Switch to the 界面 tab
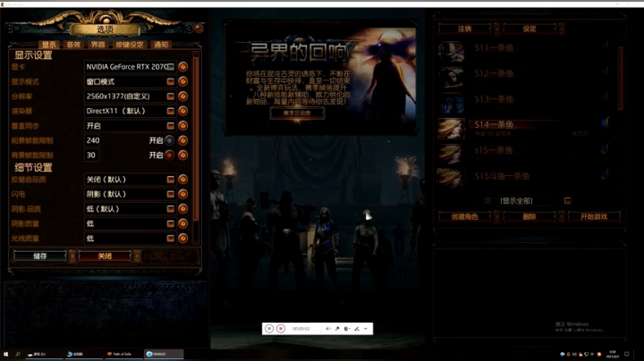Viewport: 644px width, 361px height. click(97, 45)
